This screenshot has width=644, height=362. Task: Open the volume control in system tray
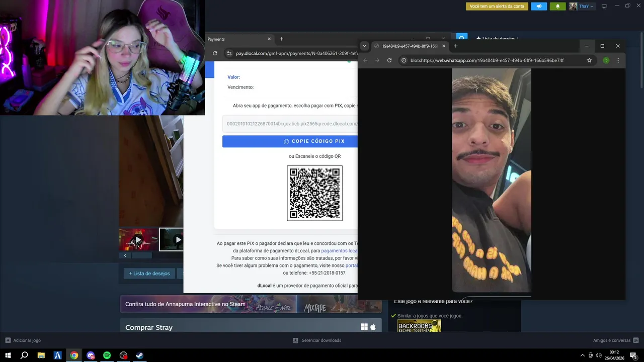tap(599, 355)
